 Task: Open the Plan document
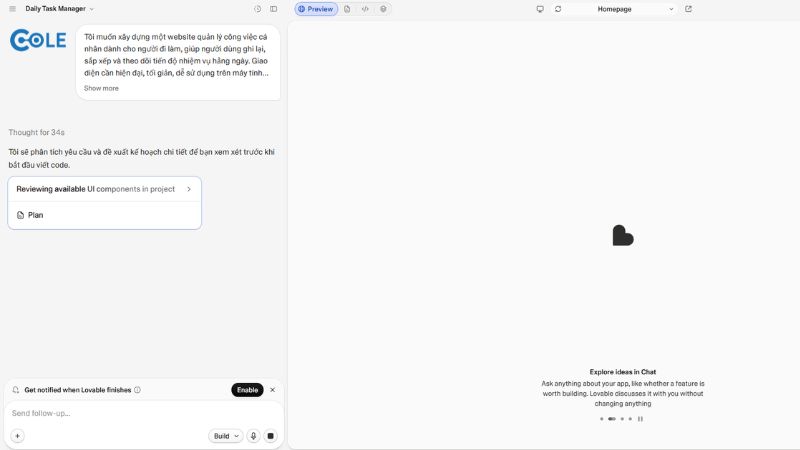point(104,215)
